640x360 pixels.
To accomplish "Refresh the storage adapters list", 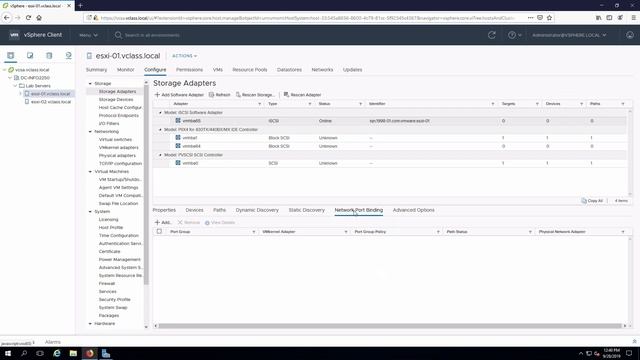I will click(220, 95).
